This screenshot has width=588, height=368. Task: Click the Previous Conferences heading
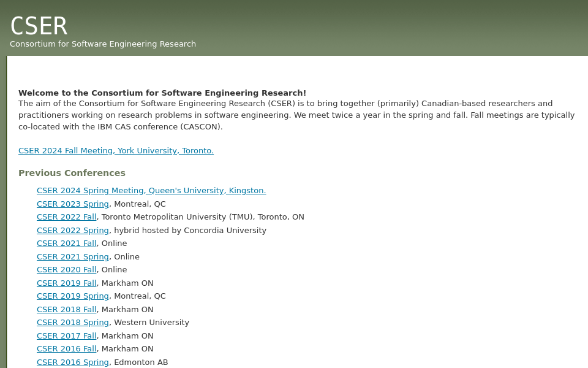pyautogui.click(x=72, y=173)
